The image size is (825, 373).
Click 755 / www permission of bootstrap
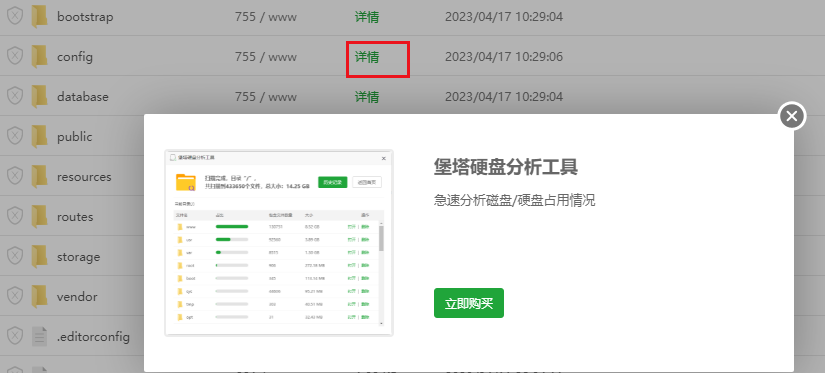[266, 17]
